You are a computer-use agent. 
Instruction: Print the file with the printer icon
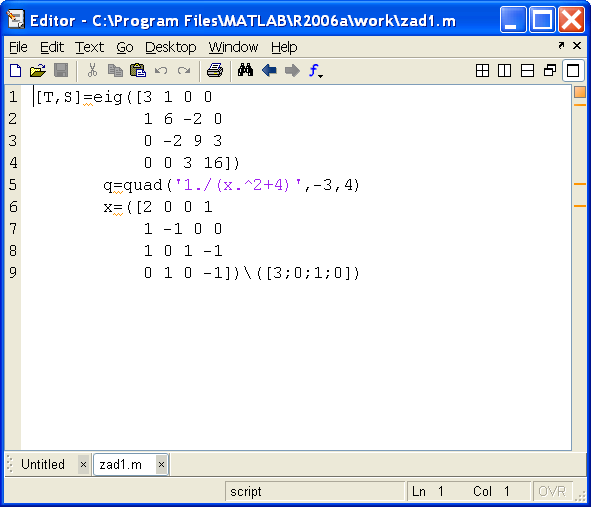(215, 70)
